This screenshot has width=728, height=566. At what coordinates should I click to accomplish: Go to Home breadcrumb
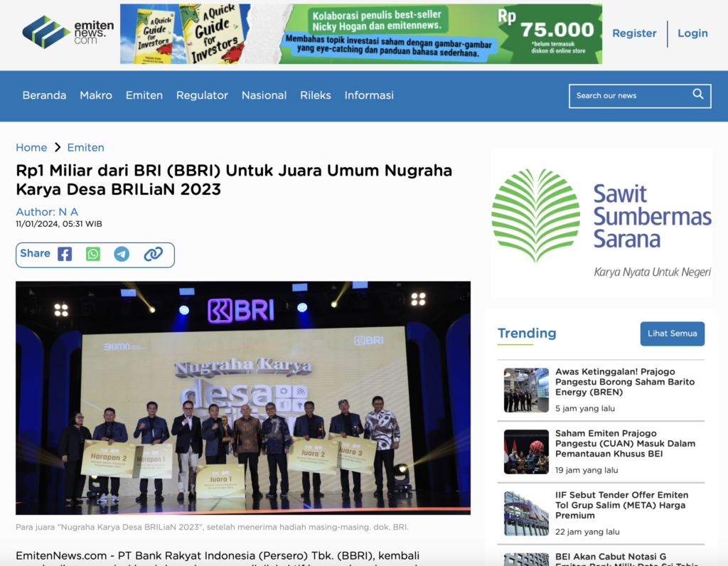31,148
